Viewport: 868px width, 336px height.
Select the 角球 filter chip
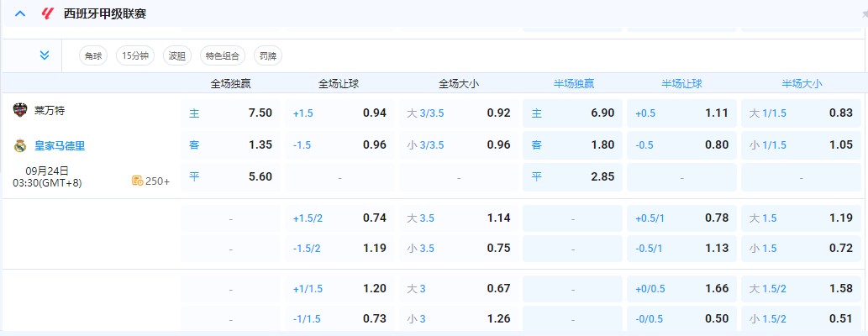point(92,56)
